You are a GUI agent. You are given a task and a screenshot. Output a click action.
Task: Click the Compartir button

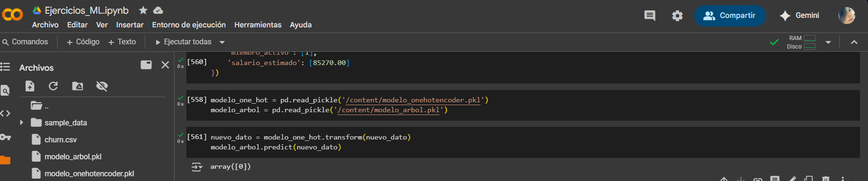pos(730,16)
